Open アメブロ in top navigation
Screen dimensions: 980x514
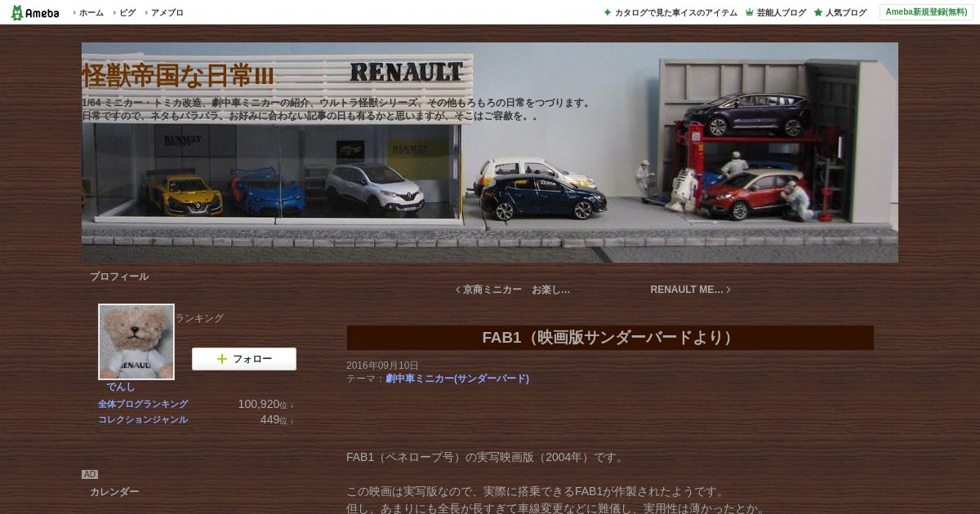click(x=167, y=12)
